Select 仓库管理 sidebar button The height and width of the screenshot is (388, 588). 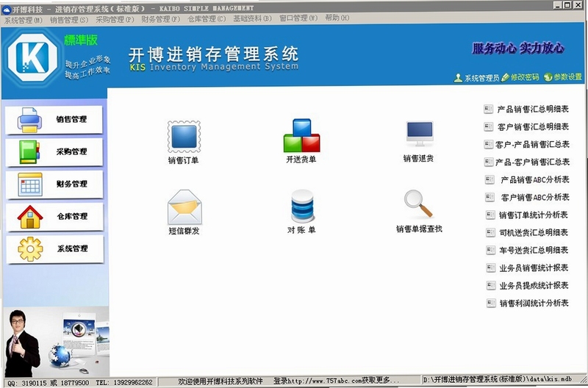[x=54, y=217]
